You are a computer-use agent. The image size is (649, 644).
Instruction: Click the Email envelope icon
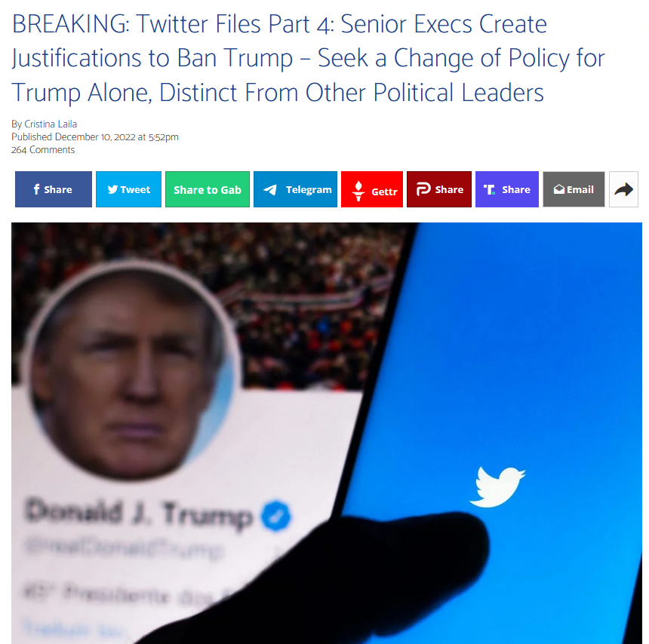559,189
